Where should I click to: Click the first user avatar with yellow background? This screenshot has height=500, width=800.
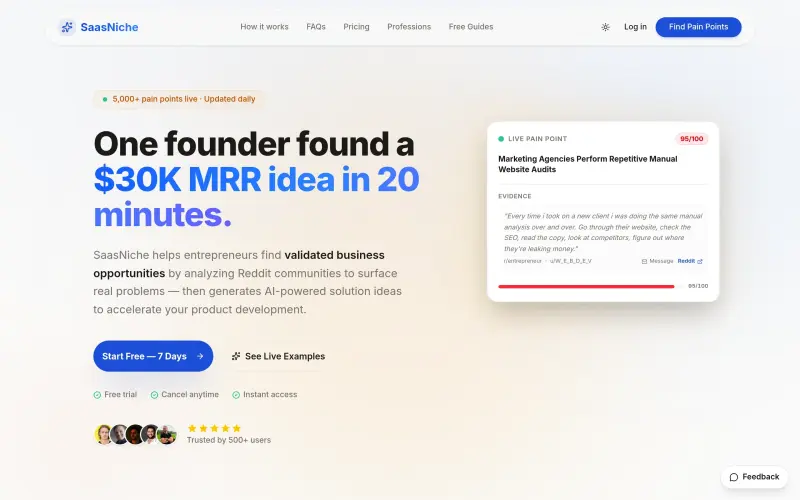tap(104, 434)
